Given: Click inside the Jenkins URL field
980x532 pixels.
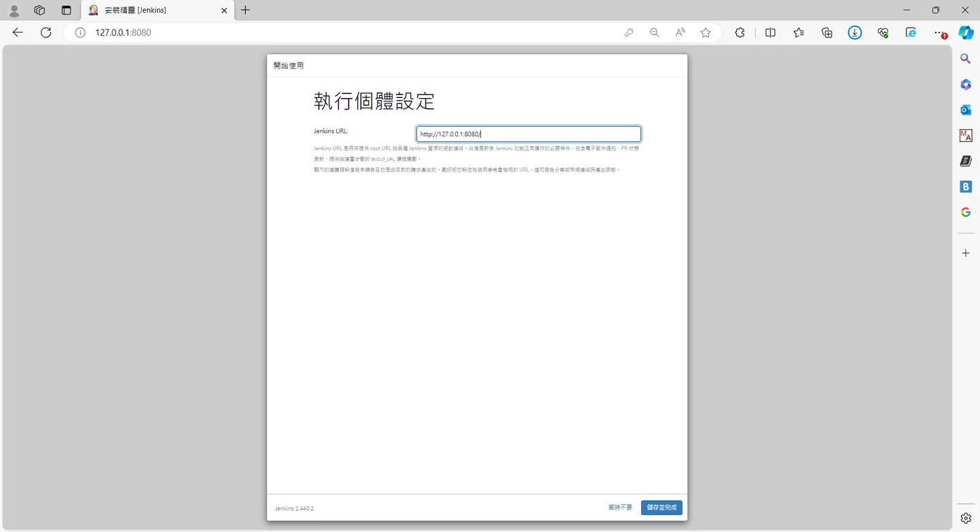Looking at the screenshot, I should point(529,134).
